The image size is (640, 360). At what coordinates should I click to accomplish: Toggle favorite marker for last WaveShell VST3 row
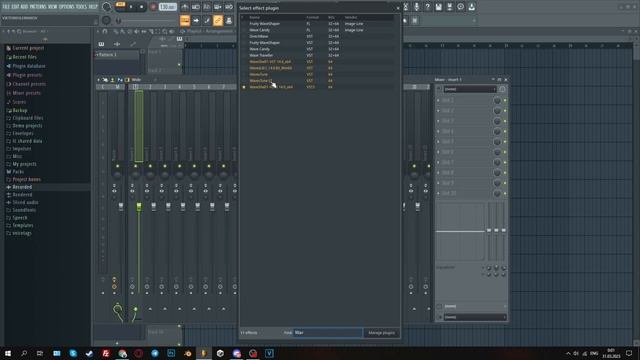pos(244,87)
